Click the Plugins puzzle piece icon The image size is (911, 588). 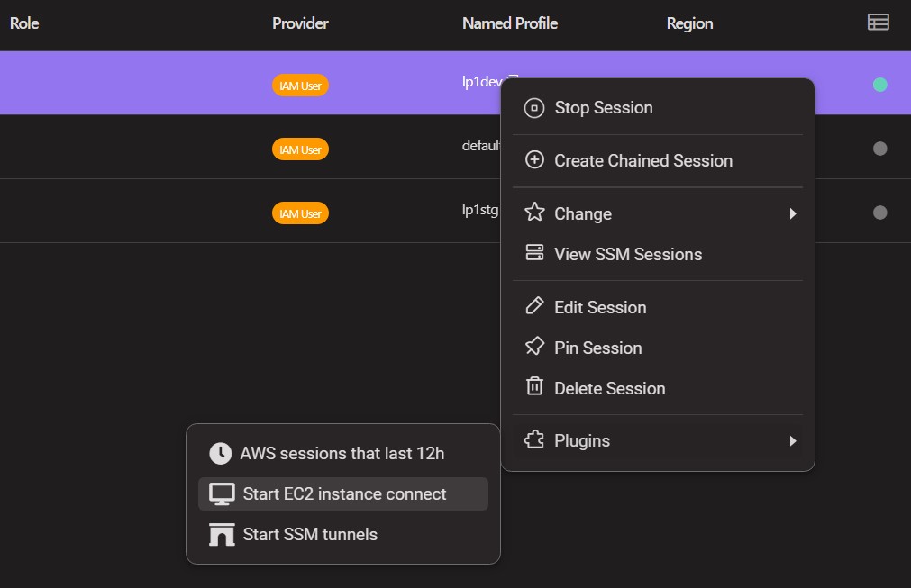pyautogui.click(x=534, y=439)
